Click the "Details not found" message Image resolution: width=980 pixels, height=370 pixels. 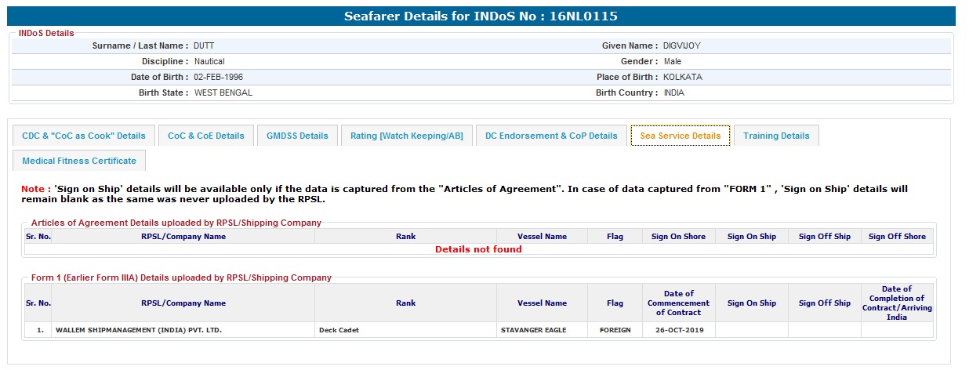point(478,249)
